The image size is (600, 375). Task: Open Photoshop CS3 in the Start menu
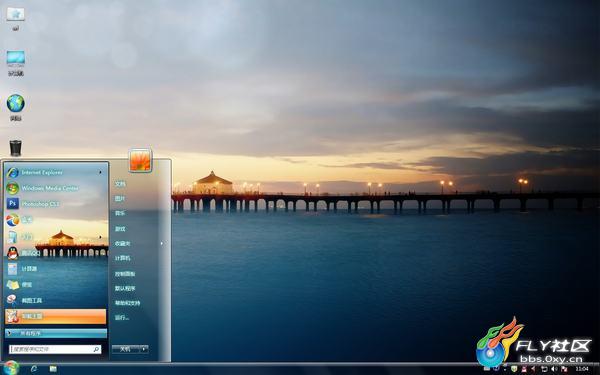click(55, 204)
